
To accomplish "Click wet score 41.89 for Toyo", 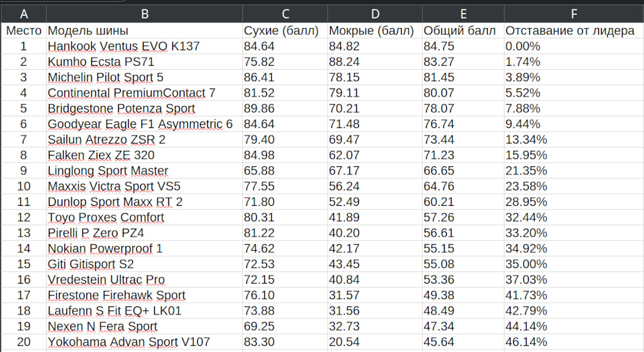I will click(375, 218).
